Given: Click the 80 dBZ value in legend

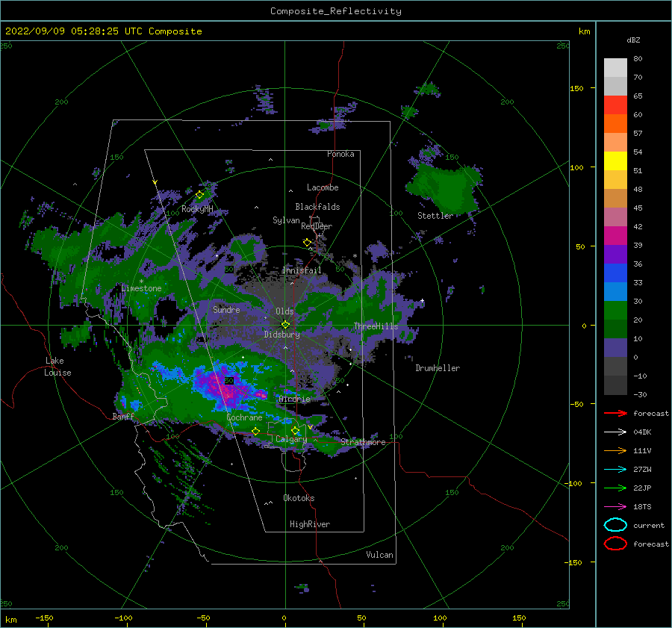Looking at the screenshot, I should (638, 59).
